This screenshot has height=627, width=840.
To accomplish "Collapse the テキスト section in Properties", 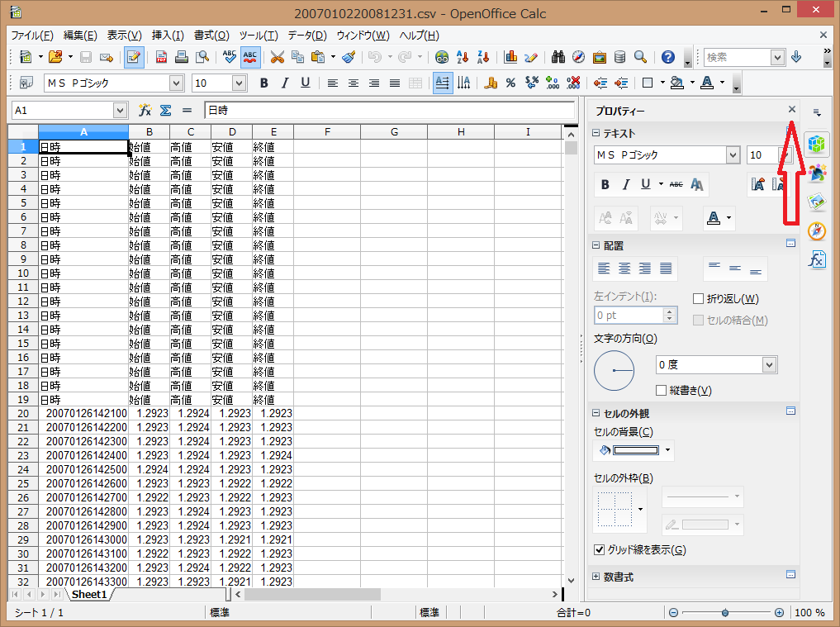I will (x=596, y=132).
